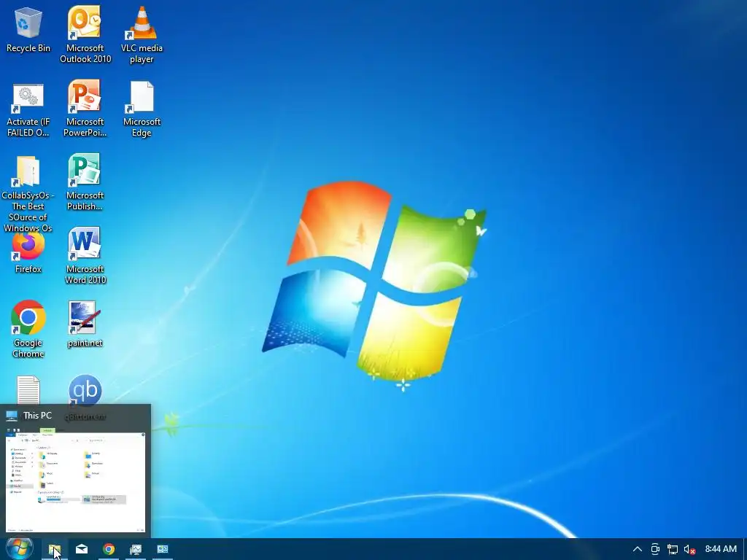
Task: Show hidden tray icons chevron
Action: tap(637, 550)
